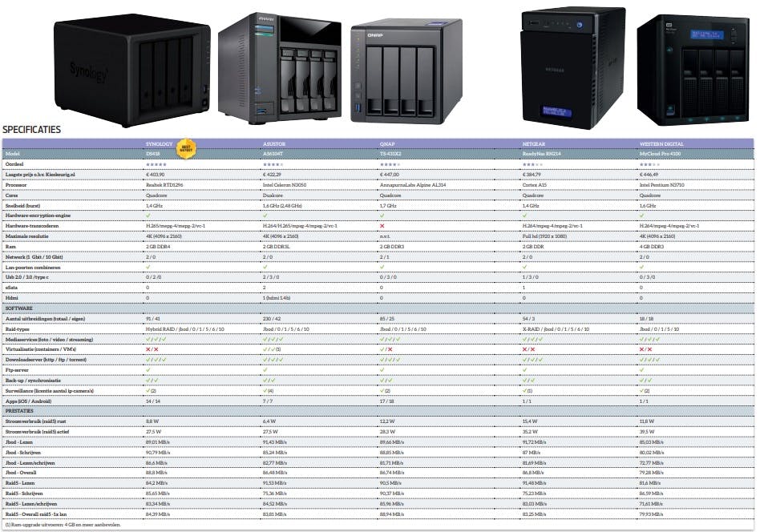Click the NETGEAR column header
The image size is (760, 532).
click(x=534, y=144)
